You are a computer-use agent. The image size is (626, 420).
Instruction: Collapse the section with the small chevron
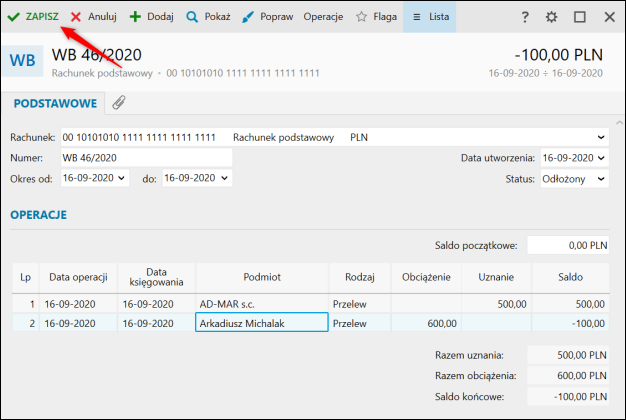(620, 123)
